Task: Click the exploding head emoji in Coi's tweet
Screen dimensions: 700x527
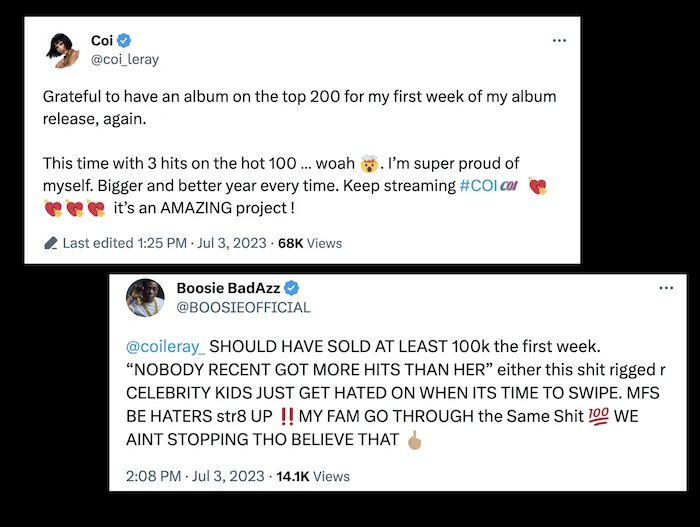Action: click(369, 164)
